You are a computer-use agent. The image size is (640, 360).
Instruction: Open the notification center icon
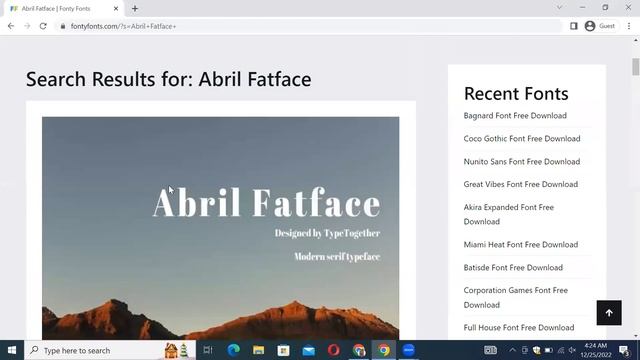[624, 350]
